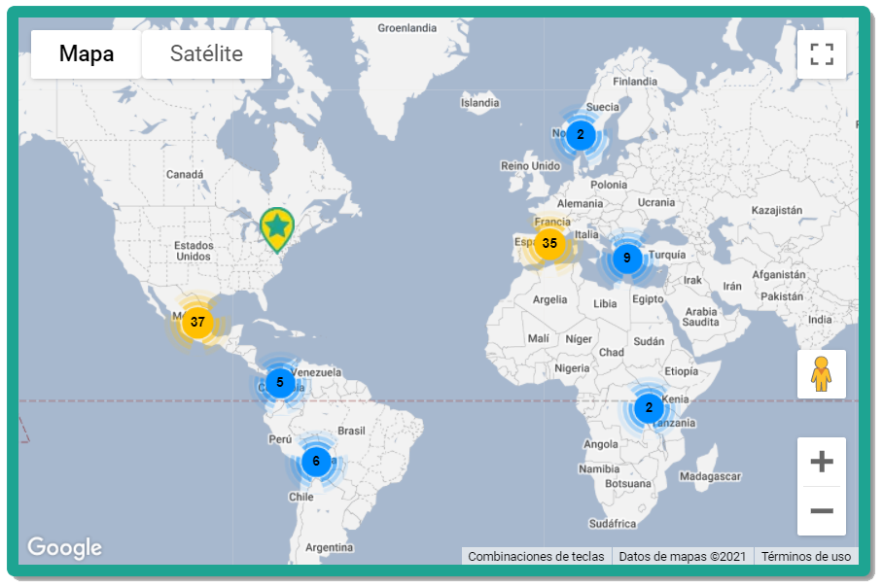The height and width of the screenshot is (588, 883).
Task: Click the Canadá label
Action: click(185, 174)
